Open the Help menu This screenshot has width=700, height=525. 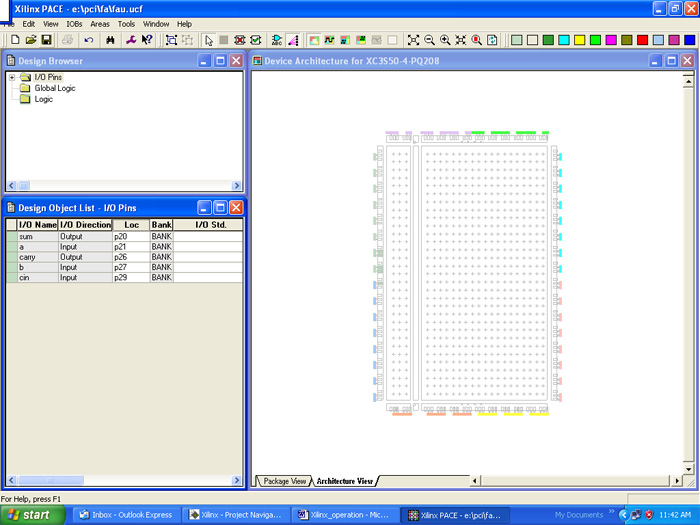pos(184,24)
